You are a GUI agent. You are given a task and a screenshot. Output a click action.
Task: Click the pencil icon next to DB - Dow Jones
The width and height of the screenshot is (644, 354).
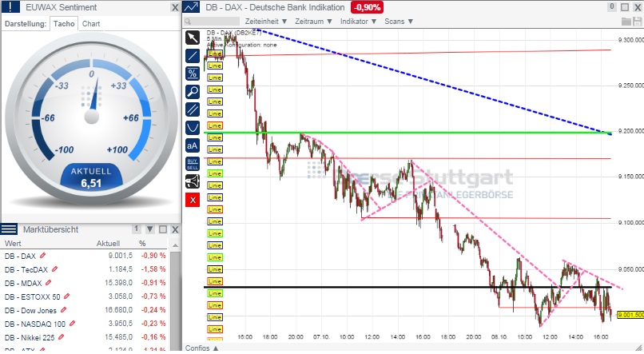click(x=63, y=309)
